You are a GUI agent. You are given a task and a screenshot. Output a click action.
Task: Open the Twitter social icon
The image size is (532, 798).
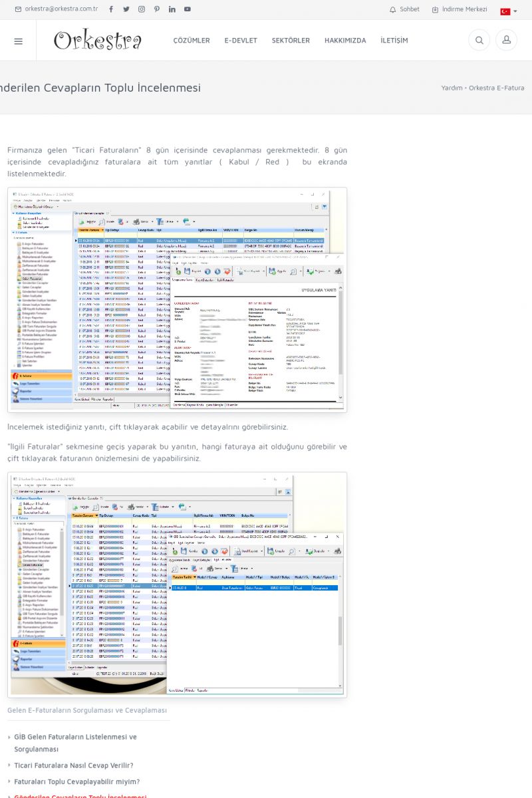[x=126, y=9]
